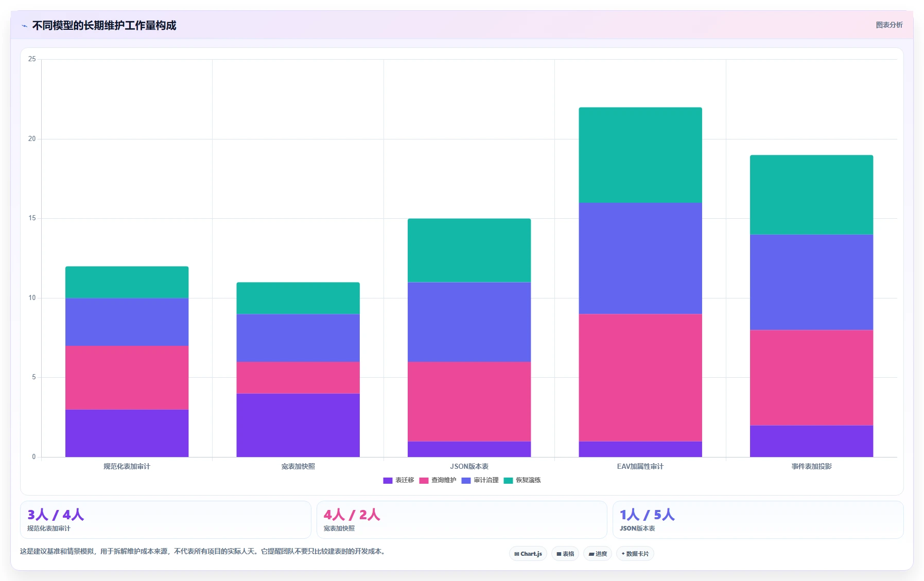Select the purple 表迁移 segment of the EAV加属性审计 bar
This screenshot has width=924, height=581.
640,449
